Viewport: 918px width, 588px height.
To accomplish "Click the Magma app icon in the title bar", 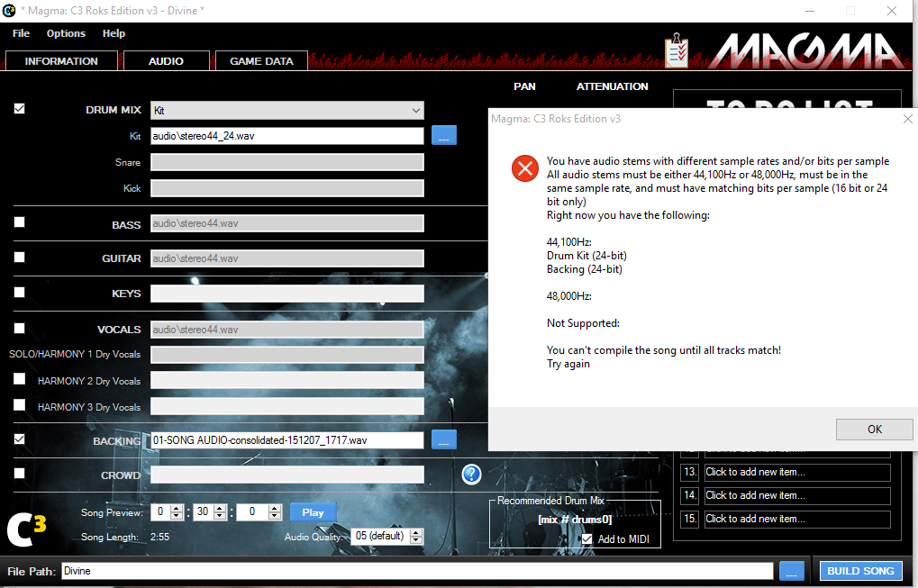I will point(9,11).
